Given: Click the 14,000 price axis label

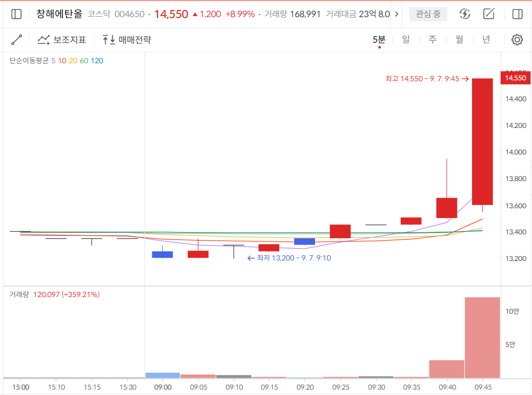Looking at the screenshot, I should coord(516,152).
